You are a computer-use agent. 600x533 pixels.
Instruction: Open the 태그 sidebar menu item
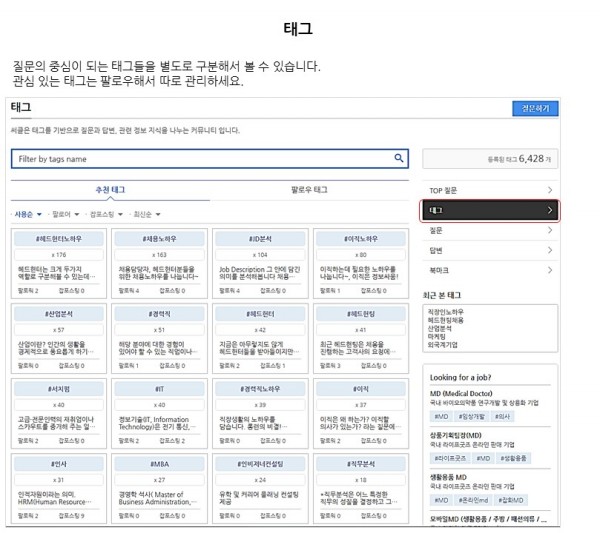[x=490, y=210]
